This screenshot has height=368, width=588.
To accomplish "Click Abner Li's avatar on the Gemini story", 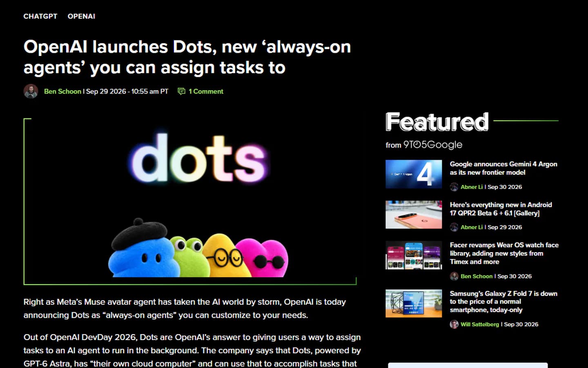I will click(x=454, y=187).
